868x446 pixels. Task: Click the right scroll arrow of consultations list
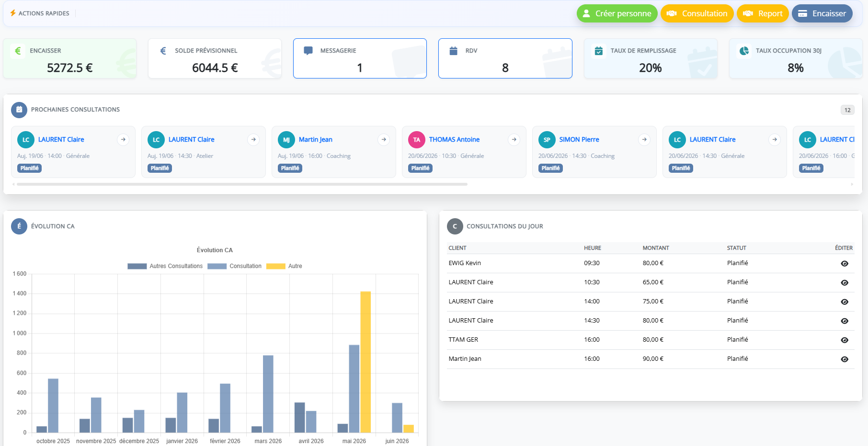852,184
